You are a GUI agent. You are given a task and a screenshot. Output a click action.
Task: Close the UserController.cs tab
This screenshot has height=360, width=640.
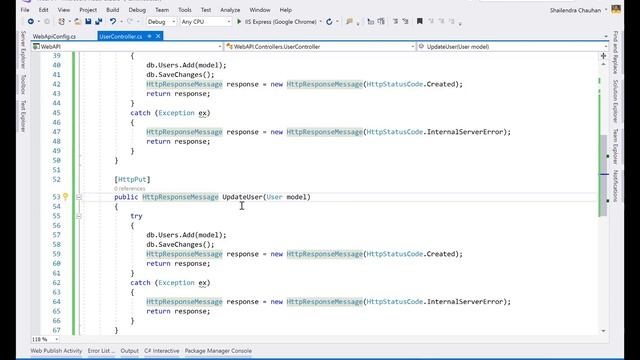pos(158,36)
